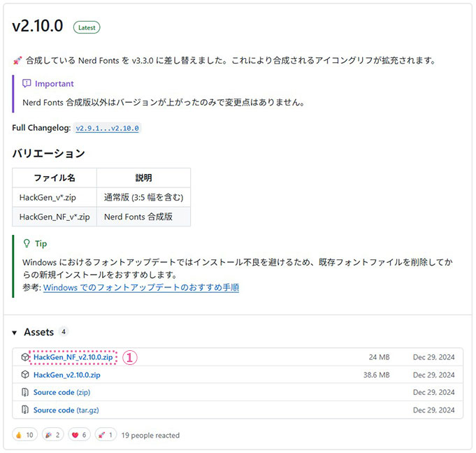This screenshot has height=453, width=476.
Task: Click the Important callout icon
Action: pyautogui.click(x=27, y=83)
